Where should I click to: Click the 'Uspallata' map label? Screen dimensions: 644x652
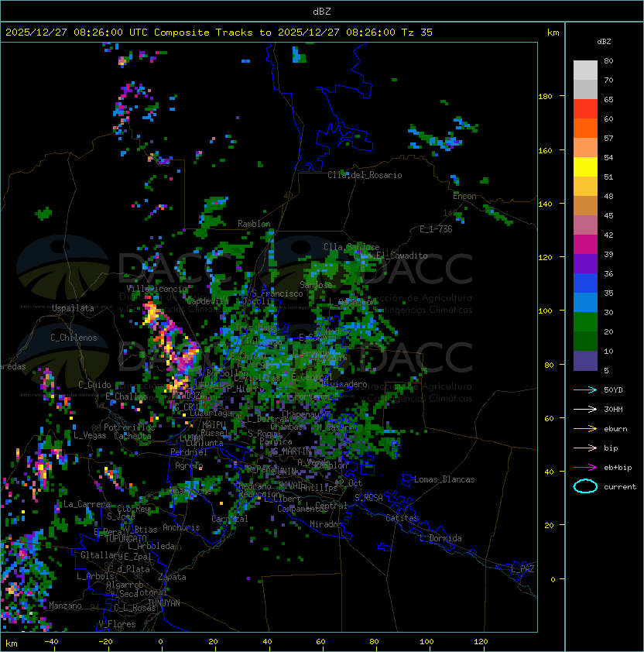click(x=73, y=308)
